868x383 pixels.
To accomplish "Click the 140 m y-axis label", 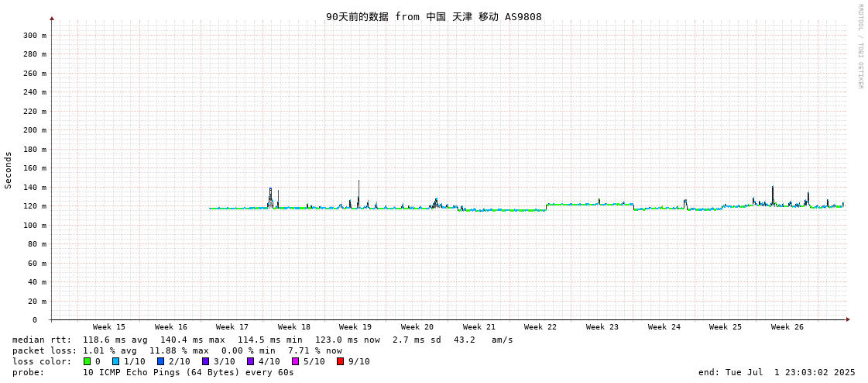I will 35,188.
